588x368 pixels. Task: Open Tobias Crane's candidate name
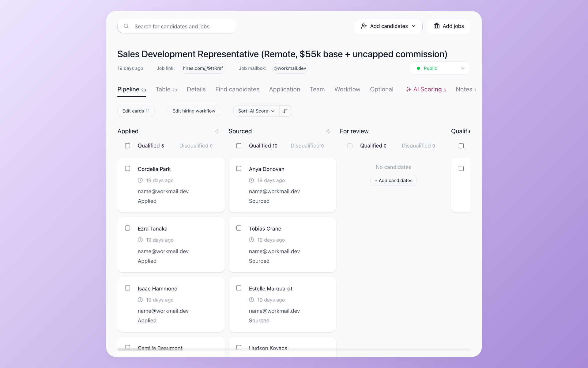click(265, 228)
